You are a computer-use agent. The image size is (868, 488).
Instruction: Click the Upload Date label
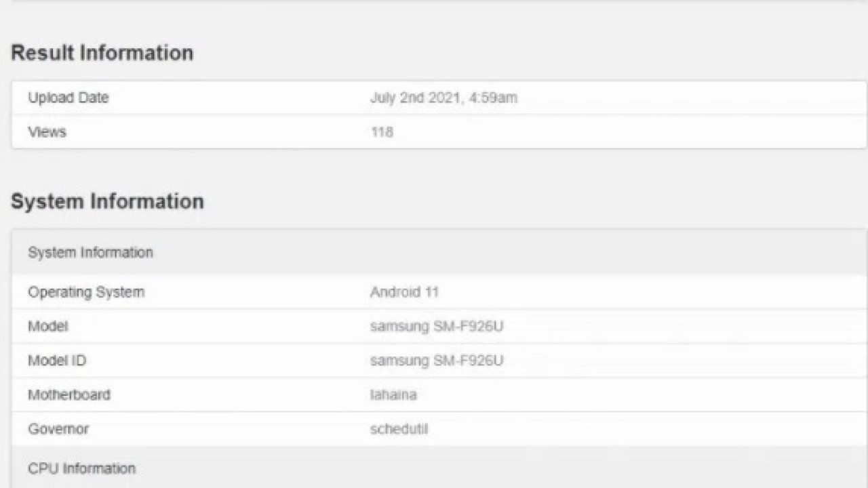(68, 98)
